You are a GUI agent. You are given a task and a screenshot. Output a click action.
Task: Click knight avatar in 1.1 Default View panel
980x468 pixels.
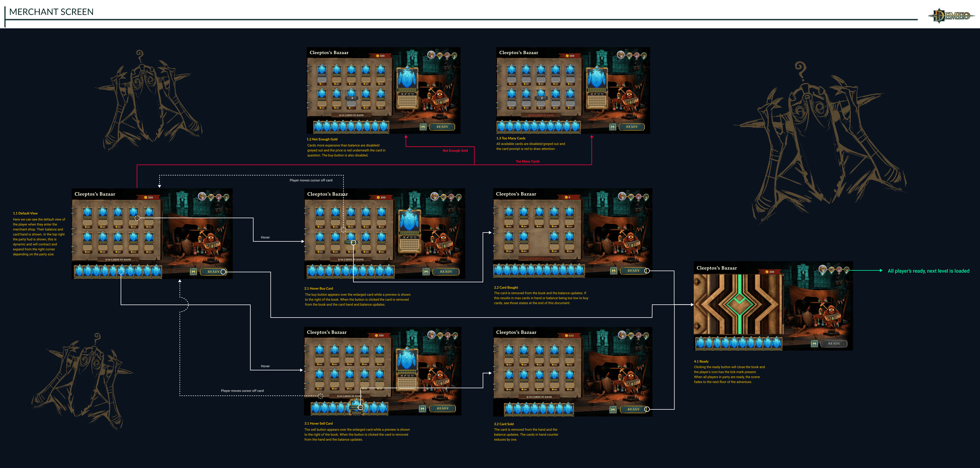point(202,196)
